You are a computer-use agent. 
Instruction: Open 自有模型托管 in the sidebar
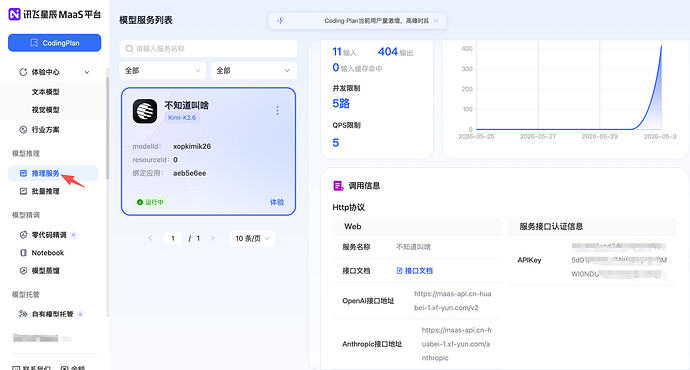pyautogui.click(x=52, y=314)
